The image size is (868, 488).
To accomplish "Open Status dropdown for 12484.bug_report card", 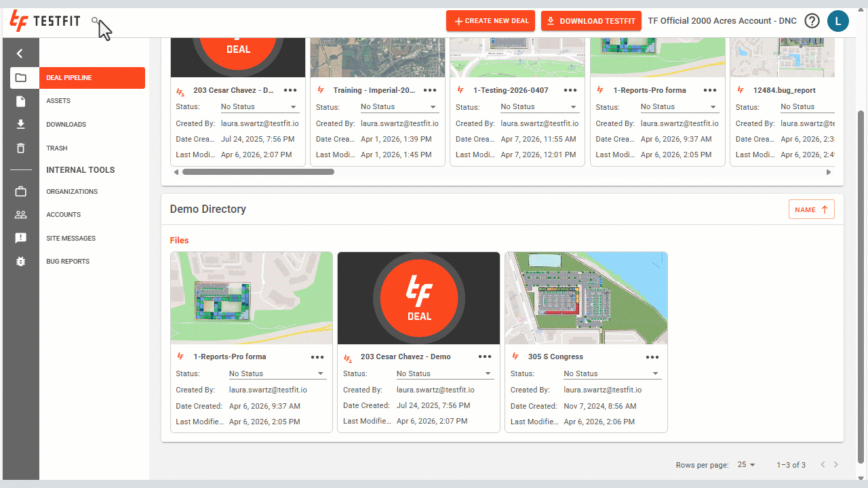I will pos(806,107).
